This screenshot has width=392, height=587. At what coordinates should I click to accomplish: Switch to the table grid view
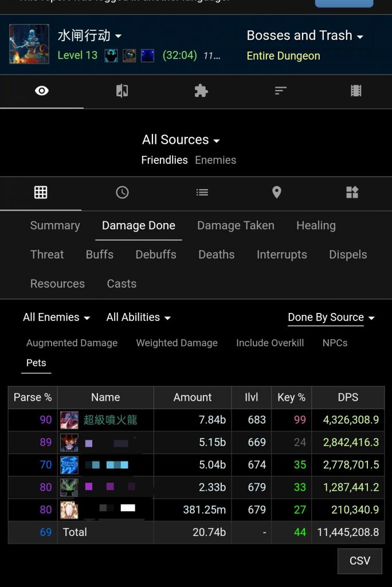coord(41,193)
